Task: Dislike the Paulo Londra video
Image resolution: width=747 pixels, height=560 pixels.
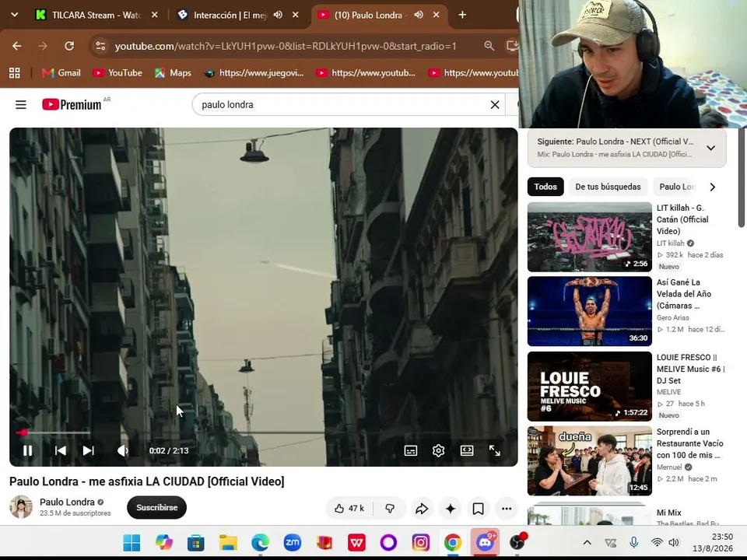Action: (x=390, y=509)
